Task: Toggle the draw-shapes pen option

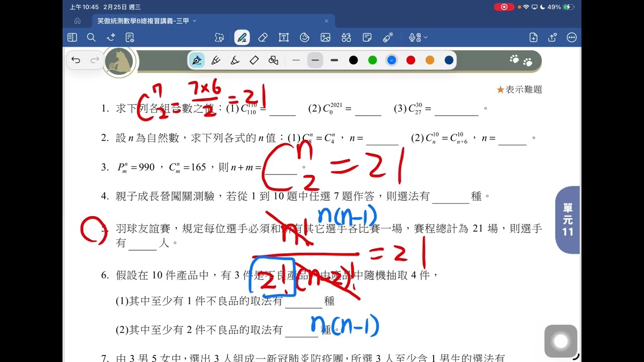Action: coord(273,60)
